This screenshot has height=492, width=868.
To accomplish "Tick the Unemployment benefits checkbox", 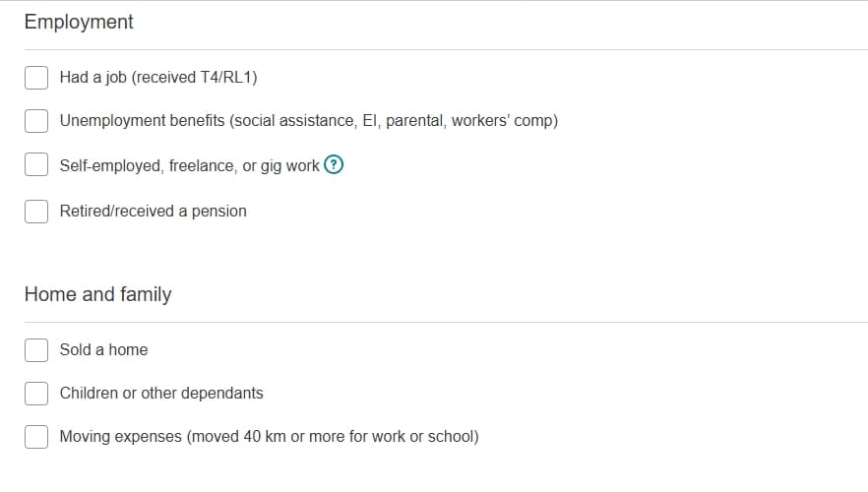I will click(36, 121).
